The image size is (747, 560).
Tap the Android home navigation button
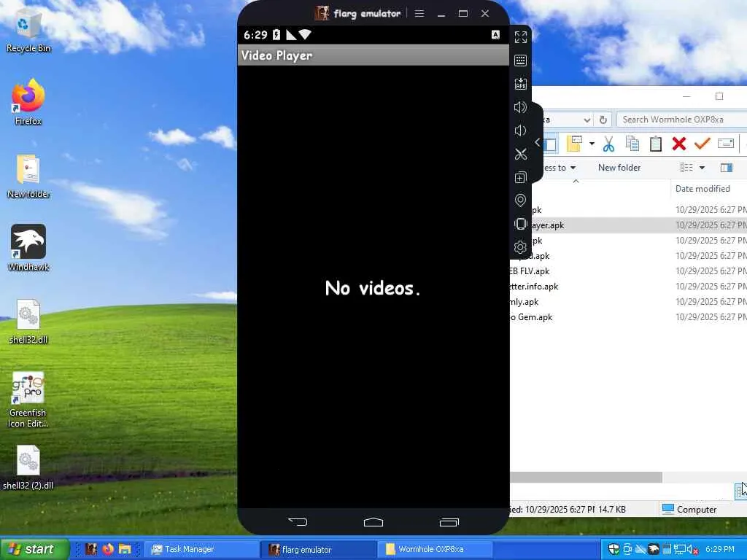click(x=373, y=522)
